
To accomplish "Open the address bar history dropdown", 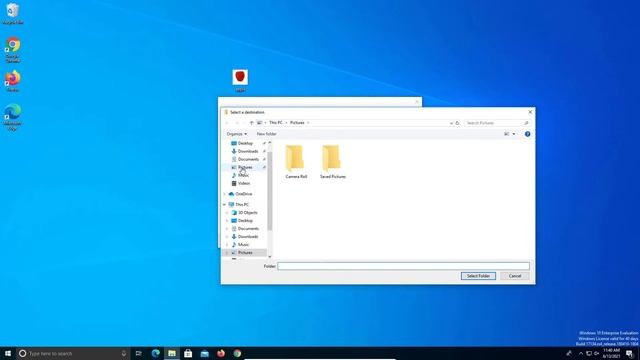I will 451,123.
